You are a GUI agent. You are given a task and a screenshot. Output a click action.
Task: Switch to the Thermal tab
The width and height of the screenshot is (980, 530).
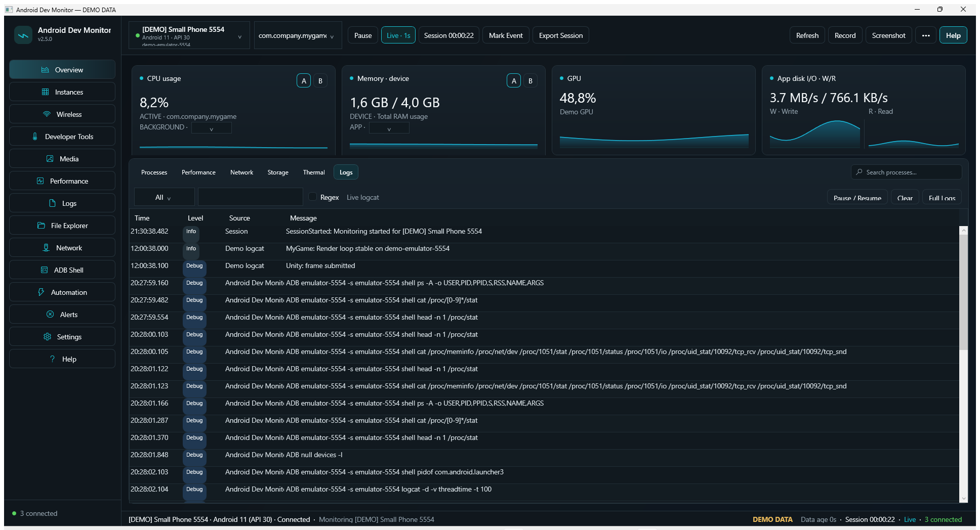pyautogui.click(x=314, y=172)
